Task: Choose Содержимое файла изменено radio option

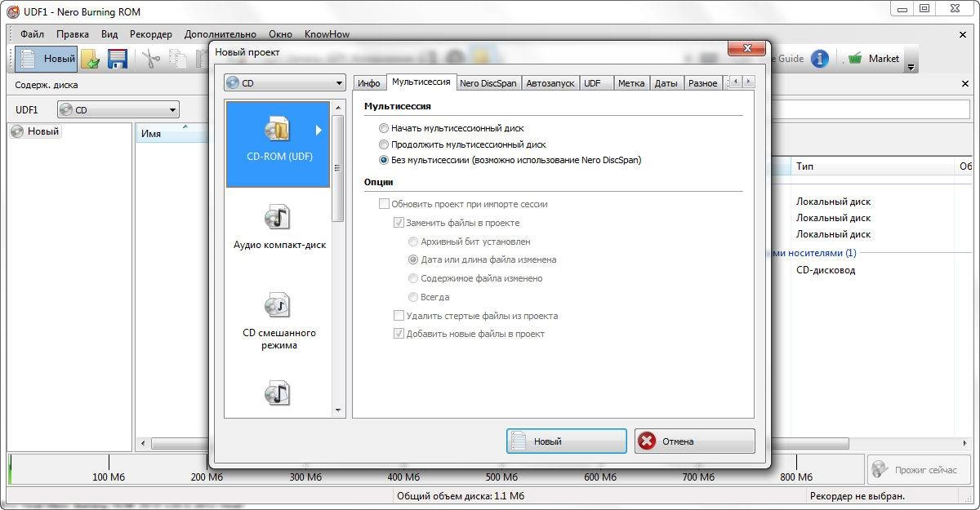Action: click(413, 278)
